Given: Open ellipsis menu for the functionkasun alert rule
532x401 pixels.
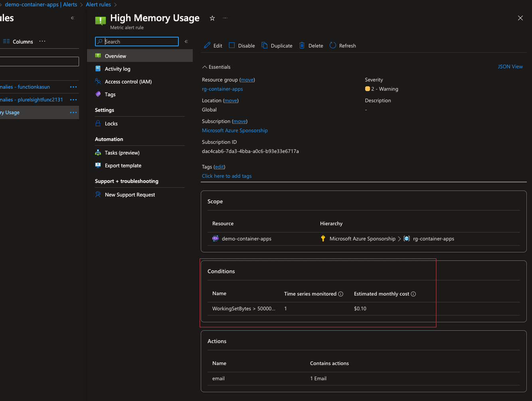Looking at the screenshot, I should pos(73,87).
